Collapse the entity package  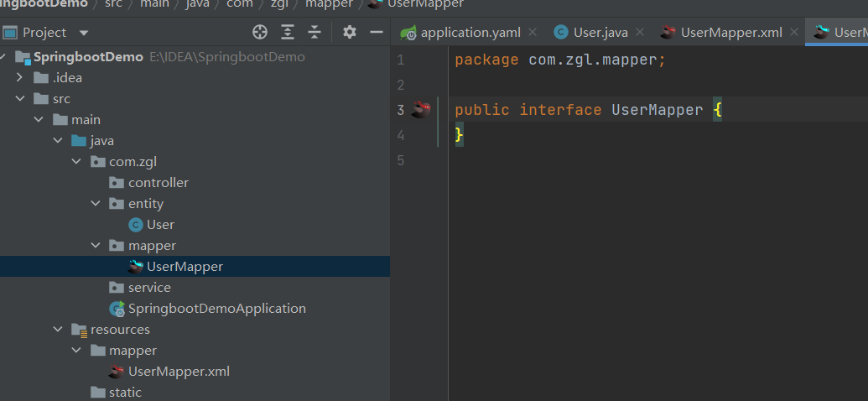point(96,204)
